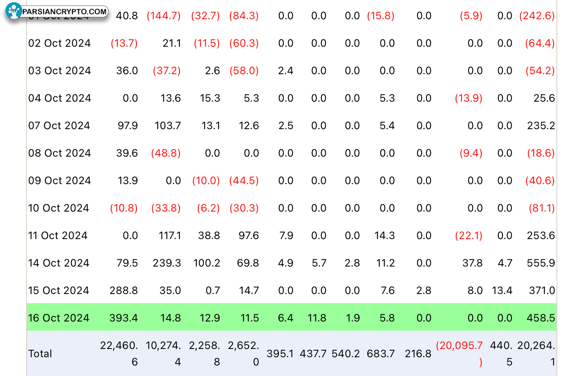The image size is (588, 376).
Task: Click '239.3' in the 14 Oct row
Action: click(x=167, y=263)
